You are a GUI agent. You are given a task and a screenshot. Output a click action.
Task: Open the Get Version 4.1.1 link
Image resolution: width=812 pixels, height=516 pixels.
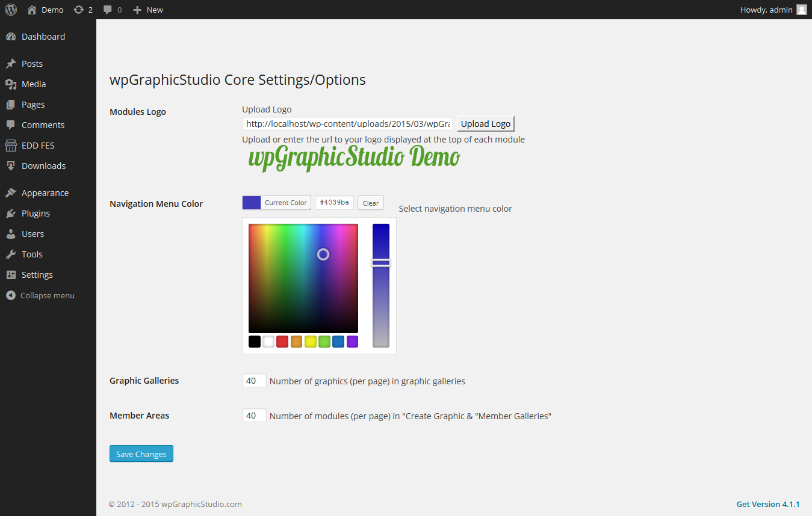point(768,504)
